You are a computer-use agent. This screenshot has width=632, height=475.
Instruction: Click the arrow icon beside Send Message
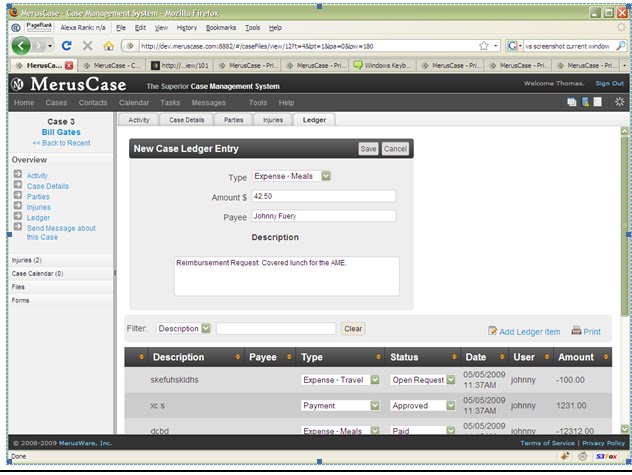point(18,227)
